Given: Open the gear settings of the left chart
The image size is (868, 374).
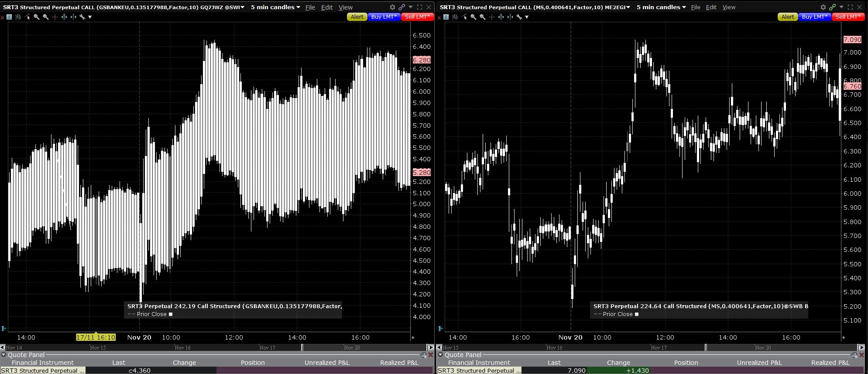Looking at the screenshot, I should (x=392, y=7).
